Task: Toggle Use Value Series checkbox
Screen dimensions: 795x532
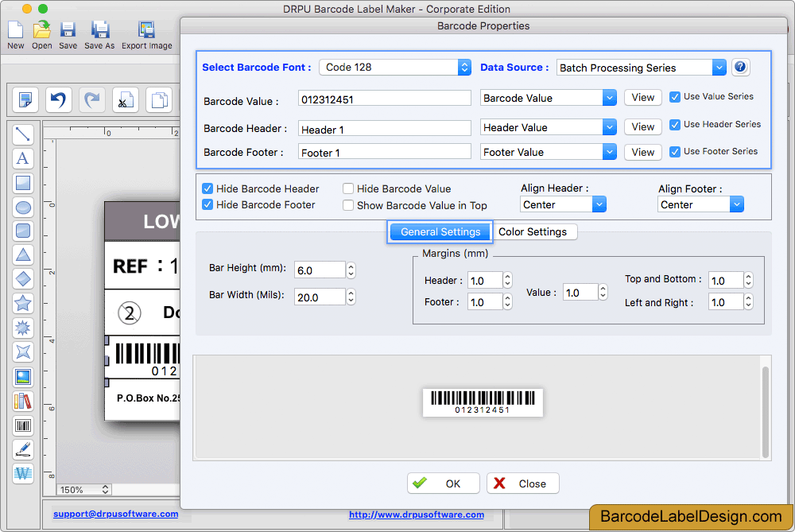Action: [675, 97]
